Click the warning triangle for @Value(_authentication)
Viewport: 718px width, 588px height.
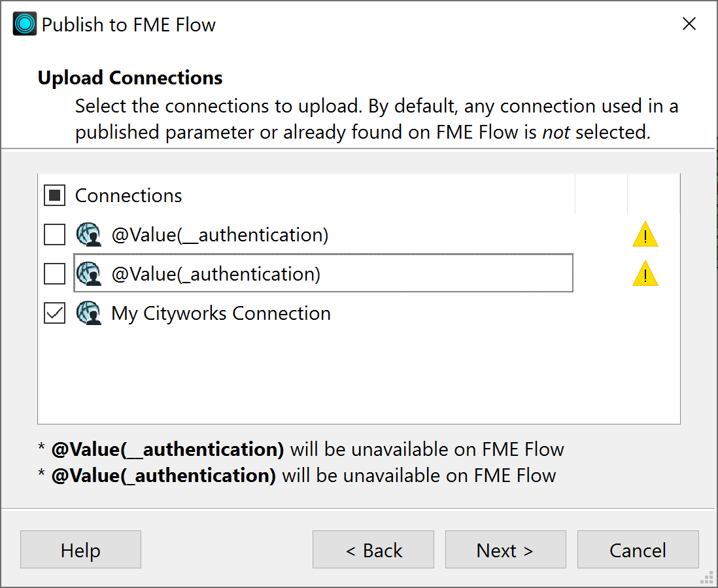(x=645, y=274)
